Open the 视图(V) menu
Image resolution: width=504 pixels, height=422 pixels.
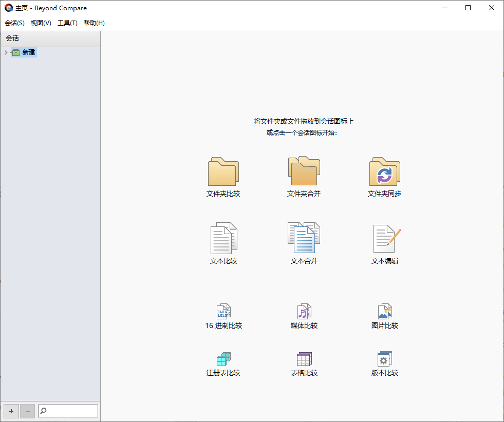[x=41, y=23]
